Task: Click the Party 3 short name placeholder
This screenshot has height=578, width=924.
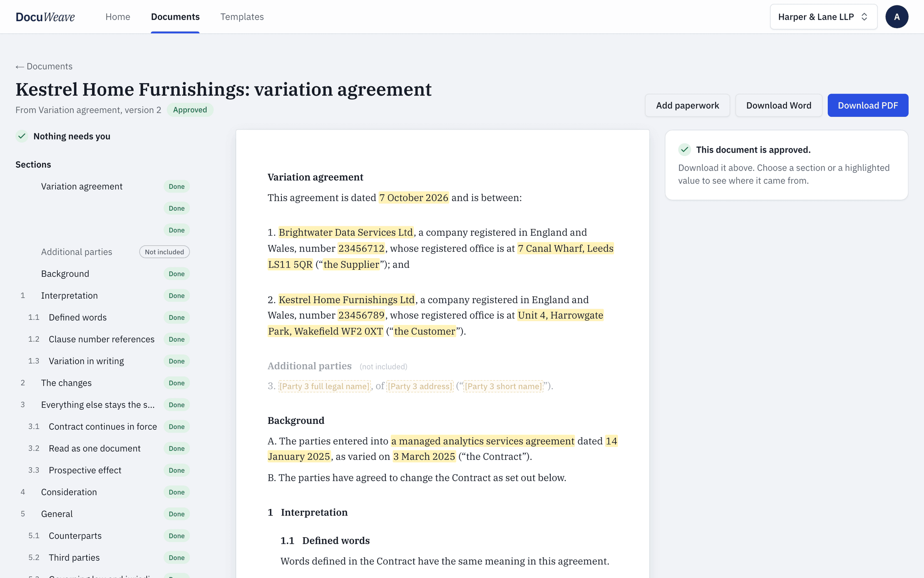Action: pos(503,386)
